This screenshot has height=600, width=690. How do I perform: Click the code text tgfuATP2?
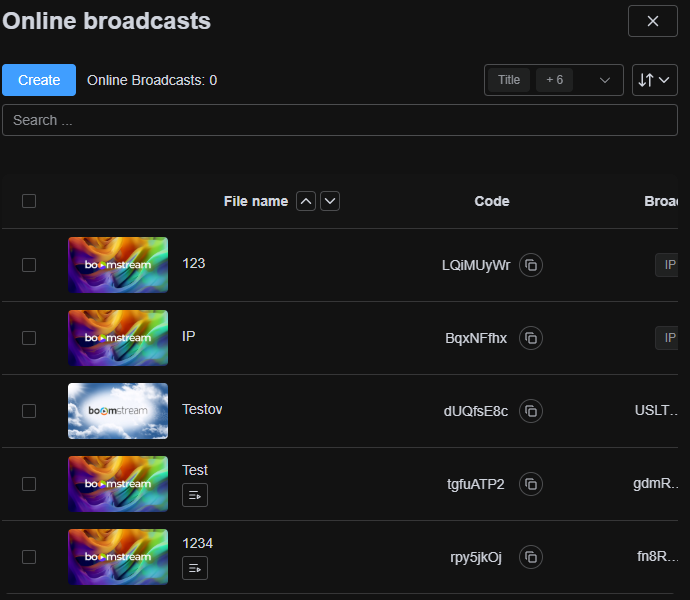[476, 484]
